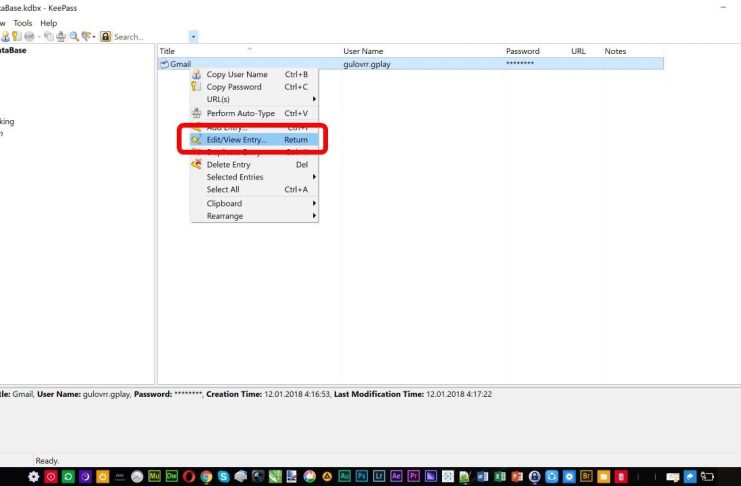The image size is (741, 486).
Task: Expand the Selected Entries submenu
Action: click(x=254, y=177)
